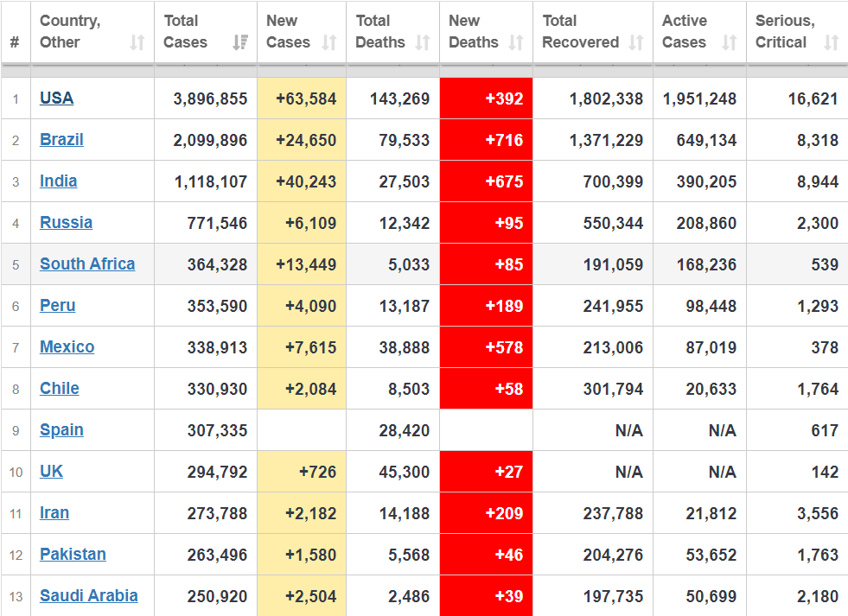Click sort arrows in Serious, Critical header
The height and width of the screenshot is (616, 848).
(x=832, y=42)
